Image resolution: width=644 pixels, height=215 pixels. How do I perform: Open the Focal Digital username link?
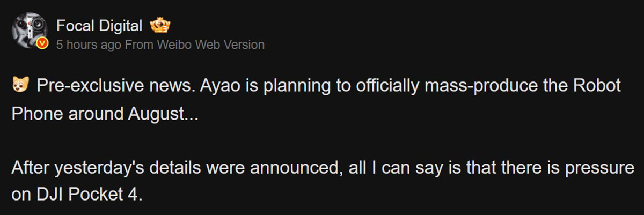99,25
